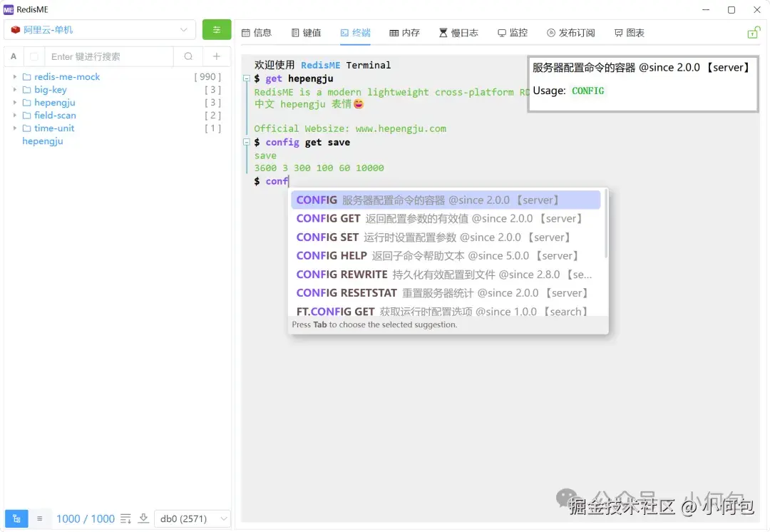Click the '3600 3 300 100 60 10000' output
The width and height of the screenshot is (770, 532).
coord(319,168)
